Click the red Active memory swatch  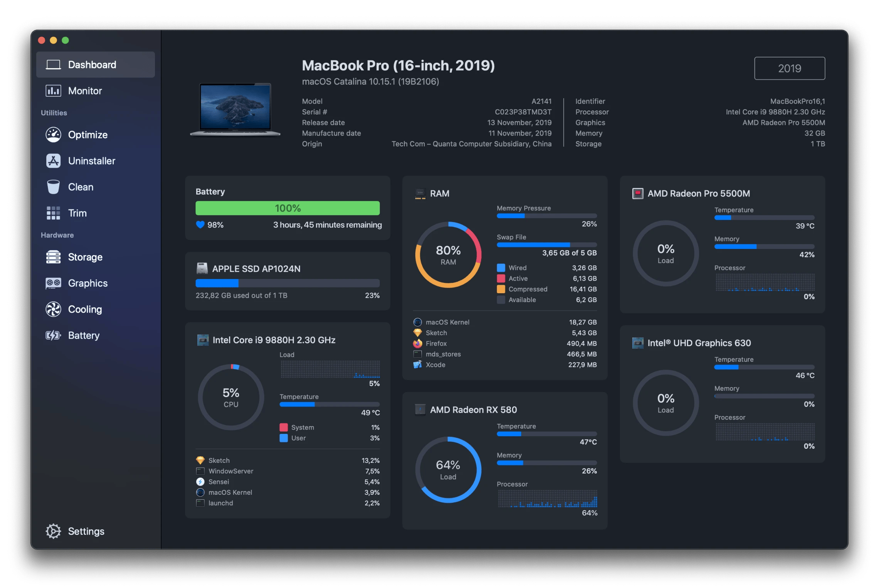click(x=501, y=279)
